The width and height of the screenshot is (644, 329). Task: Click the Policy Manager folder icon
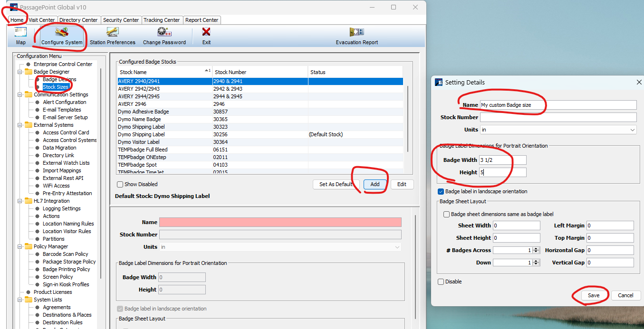pyautogui.click(x=29, y=246)
